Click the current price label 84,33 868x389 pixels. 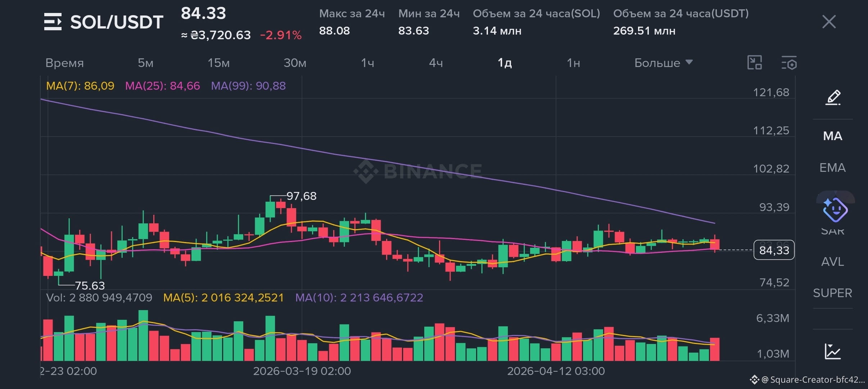pyautogui.click(x=774, y=250)
